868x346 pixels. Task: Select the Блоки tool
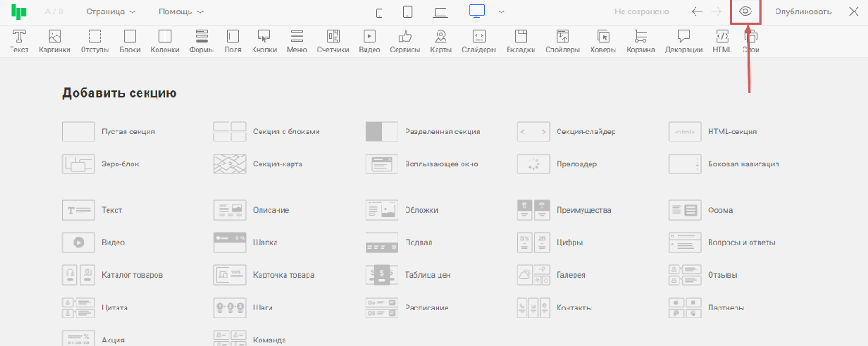pyautogui.click(x=130, y=42)
